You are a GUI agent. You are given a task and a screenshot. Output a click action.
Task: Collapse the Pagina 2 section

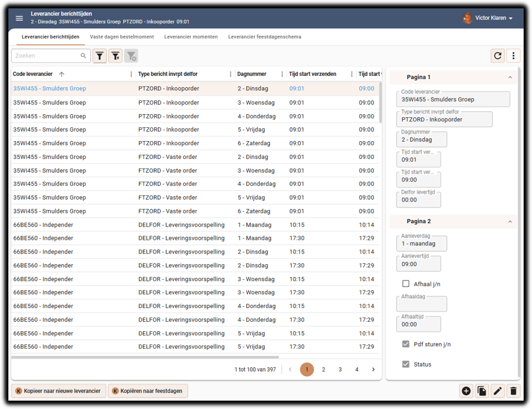pos(510,221)
